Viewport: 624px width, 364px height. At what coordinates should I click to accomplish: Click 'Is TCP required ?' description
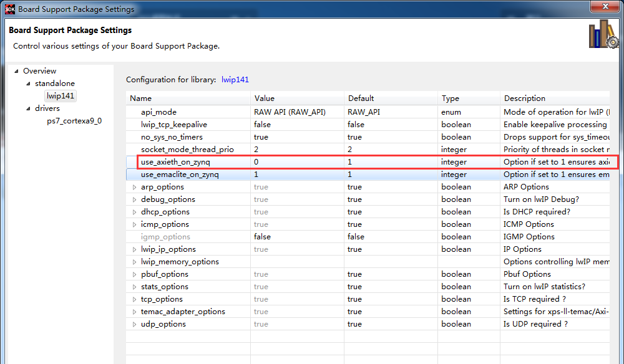click(535, 299)
